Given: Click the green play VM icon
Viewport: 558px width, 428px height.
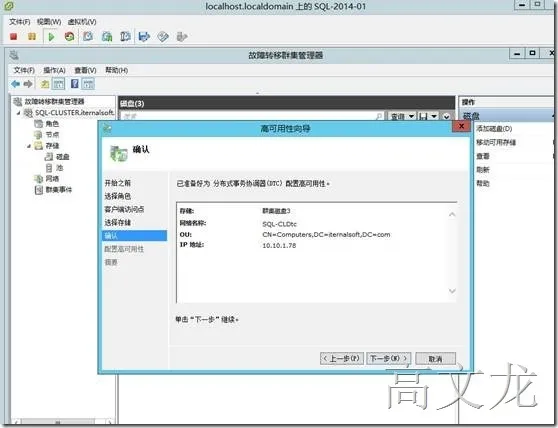Looking at the screenshot, I should (x=51, y=36).
